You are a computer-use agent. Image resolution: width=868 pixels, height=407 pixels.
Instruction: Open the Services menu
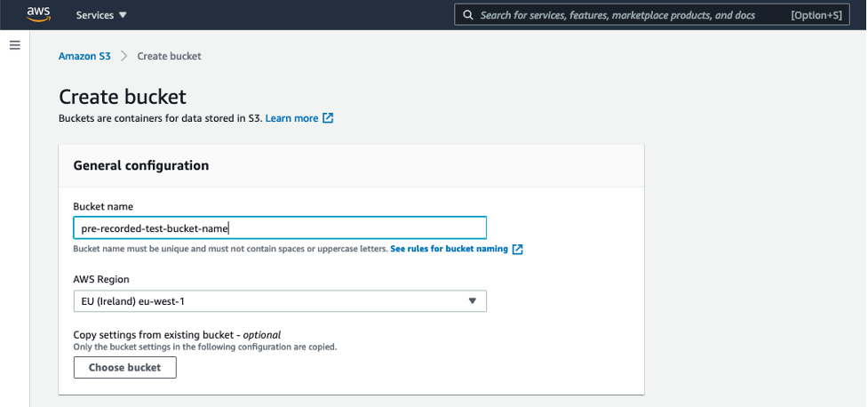101,15
